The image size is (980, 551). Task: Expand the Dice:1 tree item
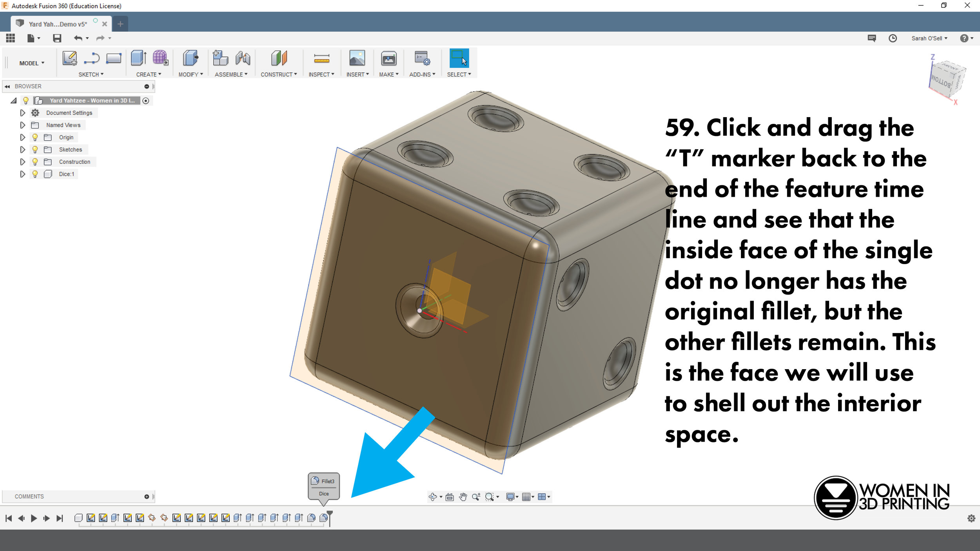point(22,174)
